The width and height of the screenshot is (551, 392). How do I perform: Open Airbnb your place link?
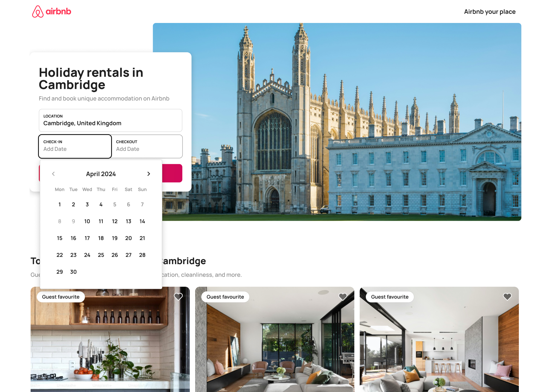tap(490, 12)
